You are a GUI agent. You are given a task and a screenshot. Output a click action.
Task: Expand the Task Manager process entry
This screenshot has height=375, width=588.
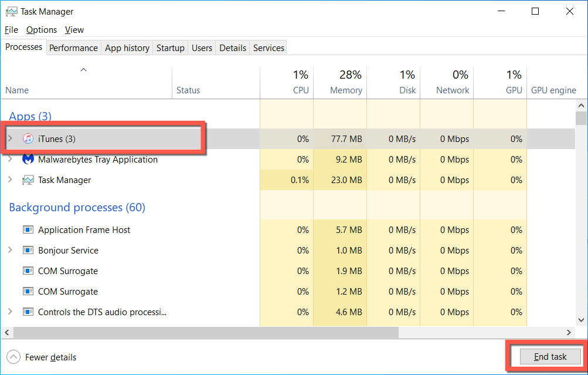pos(10,180)
